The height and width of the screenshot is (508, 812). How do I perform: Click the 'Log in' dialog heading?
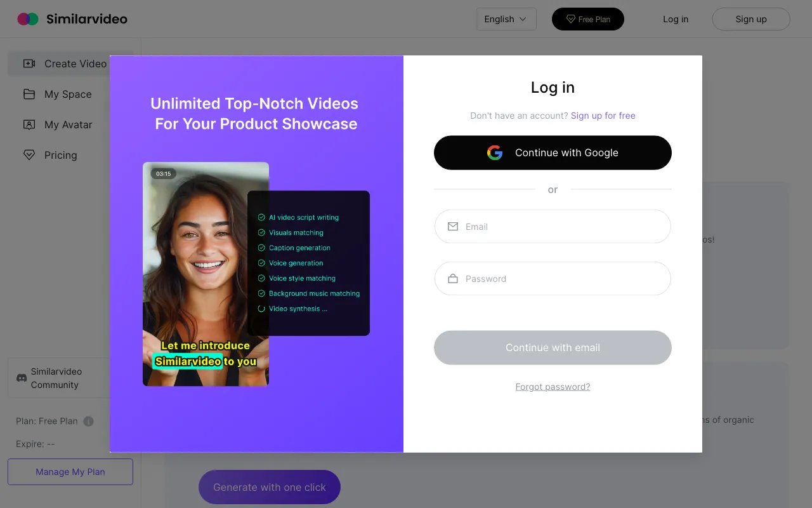pyautogui.click(x=553, y=88)
